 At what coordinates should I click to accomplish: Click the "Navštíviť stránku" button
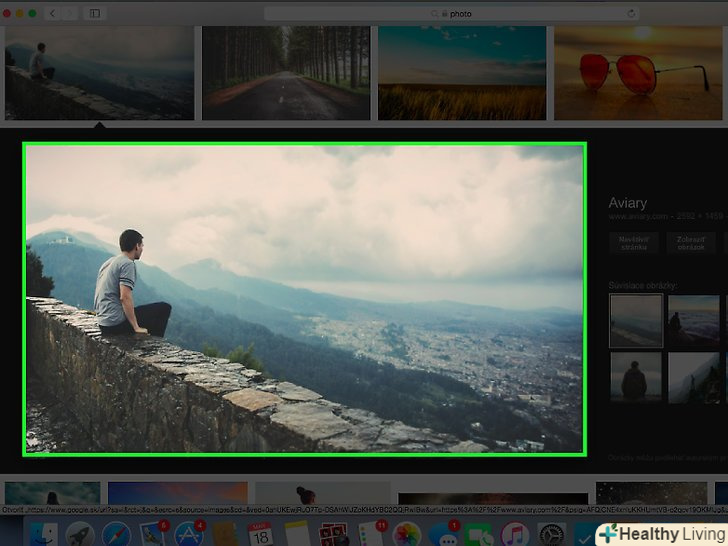[x=634, y=243]
